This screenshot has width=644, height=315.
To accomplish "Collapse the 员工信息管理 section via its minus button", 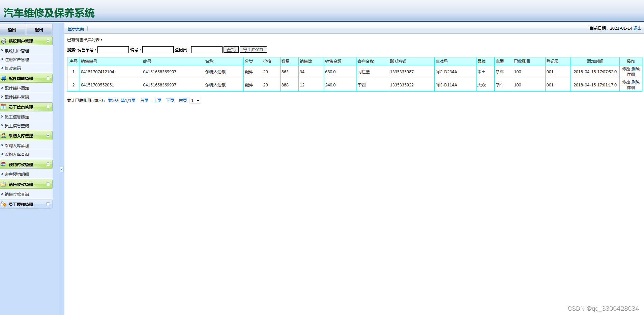I will [48, 107].
